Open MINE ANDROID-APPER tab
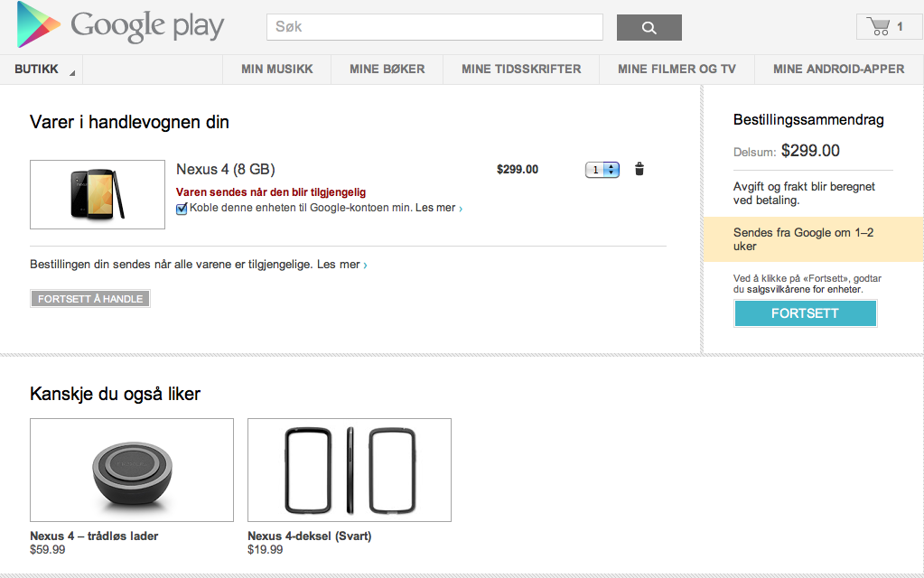The width and height of the screenshot is (924, 578). (x=838, y=69)
